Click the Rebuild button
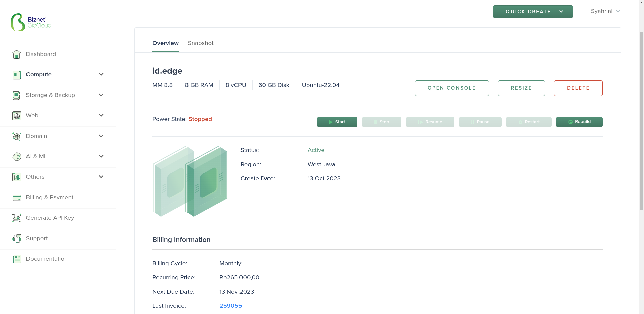 [x=579, y=122]
